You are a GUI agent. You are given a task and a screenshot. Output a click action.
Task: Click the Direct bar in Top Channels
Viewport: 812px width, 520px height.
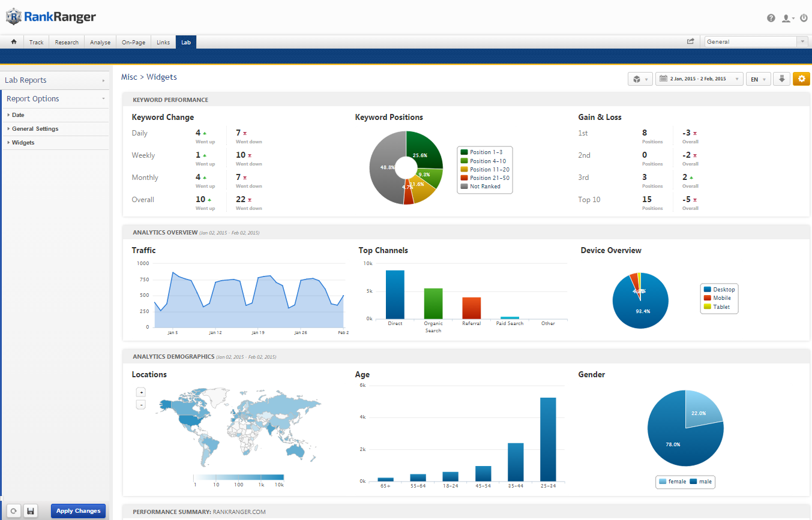395,294
